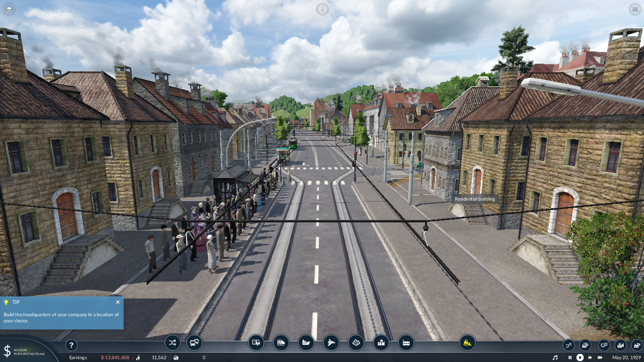This screenshot has height=362, width=644.
Task: Open the help question mark button
Action: [x=71, y=345]
